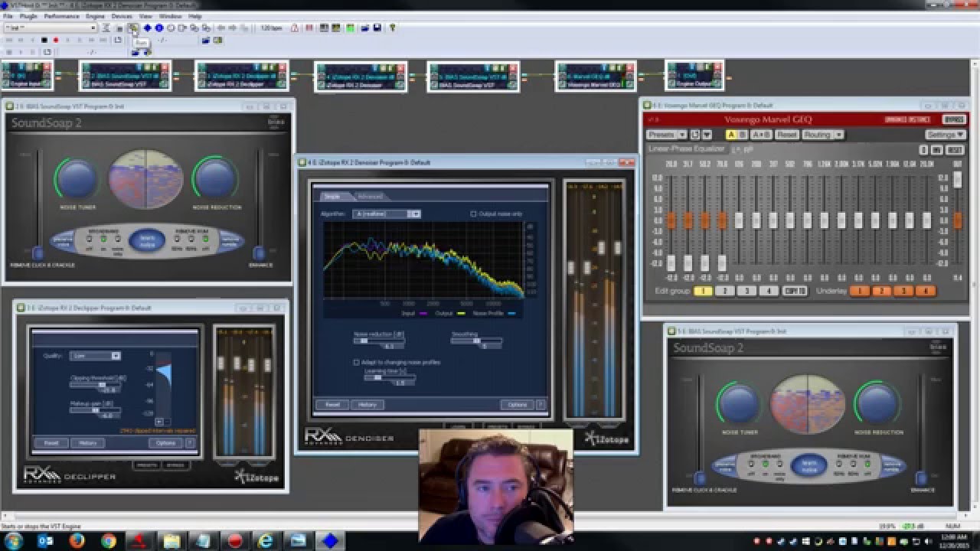Image resolution: width=980 pixels, height=551 pixels.
Task: Open the Declipper help question-mark button
Action: pyautogui.click(x=190, y=442)
